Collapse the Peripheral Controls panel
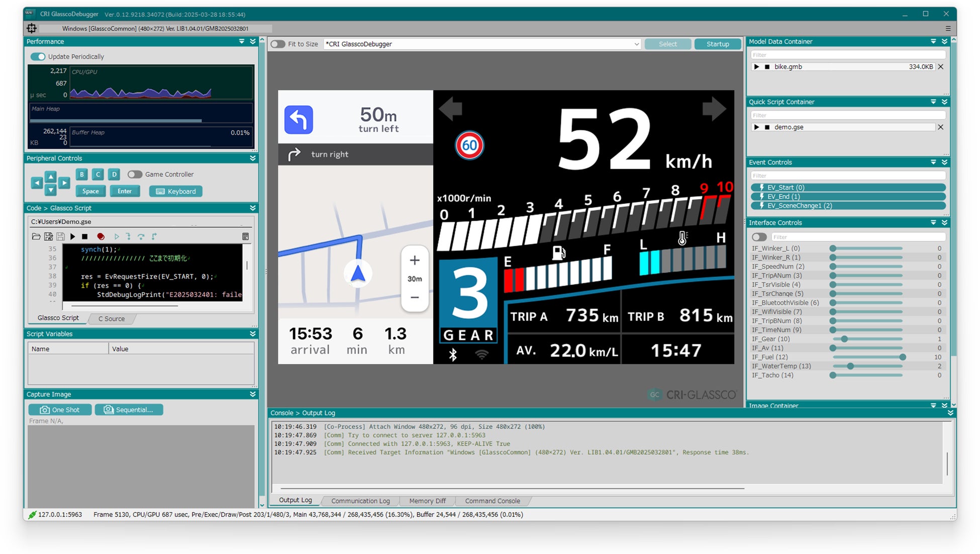Viewport: 980px width, 554px height. (x=253, y=158)
